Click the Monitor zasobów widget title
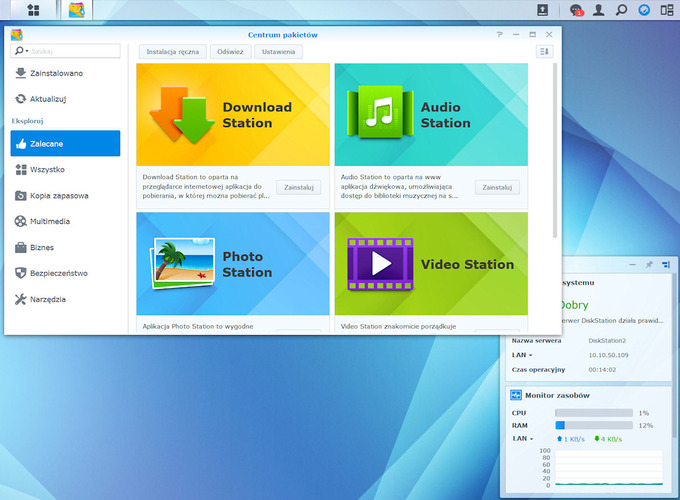 pos(557,395)
